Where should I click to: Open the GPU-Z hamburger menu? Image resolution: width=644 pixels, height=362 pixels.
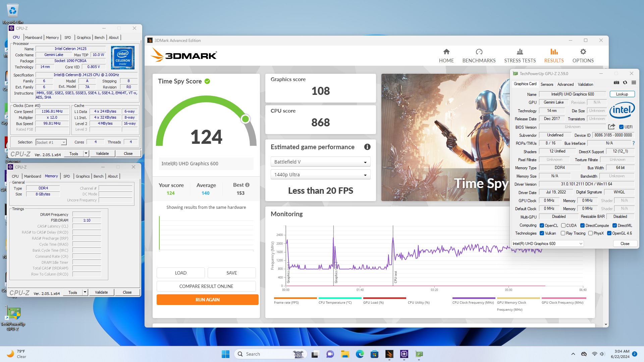coord(634,82)
